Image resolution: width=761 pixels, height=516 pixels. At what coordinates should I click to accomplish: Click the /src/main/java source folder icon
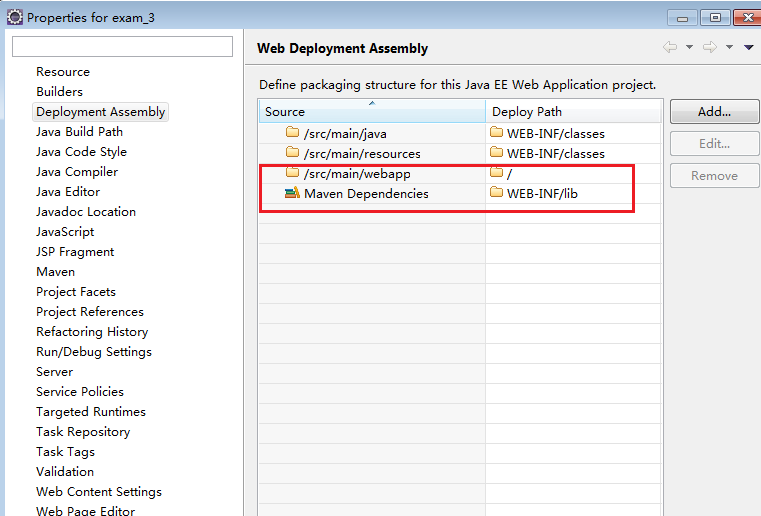[292, 133]
